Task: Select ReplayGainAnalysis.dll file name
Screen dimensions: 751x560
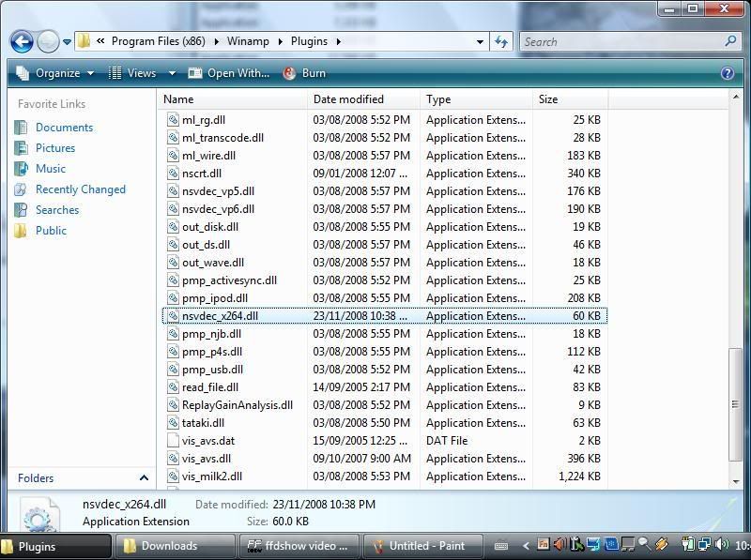Action: click(238, 405)
